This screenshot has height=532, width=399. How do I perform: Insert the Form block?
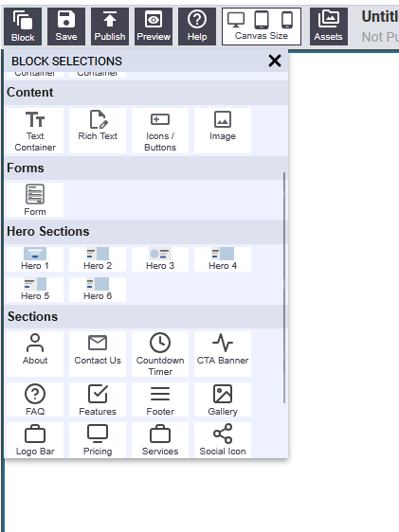(x=35, y=200)
